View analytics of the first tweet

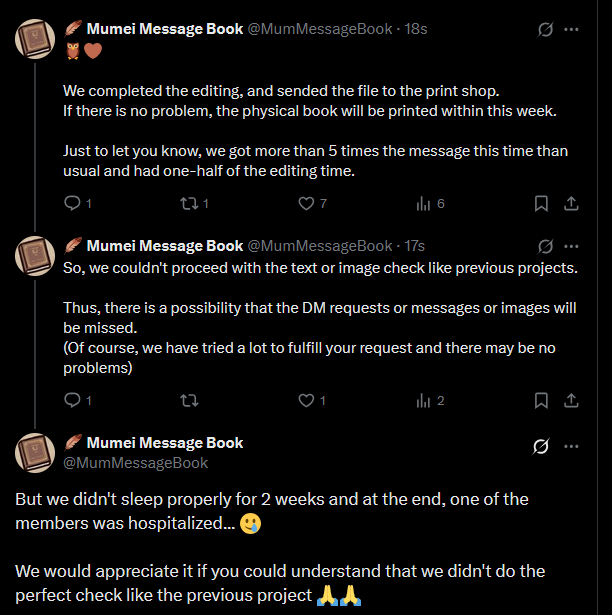pyautogui.click(x=422, y=203)
